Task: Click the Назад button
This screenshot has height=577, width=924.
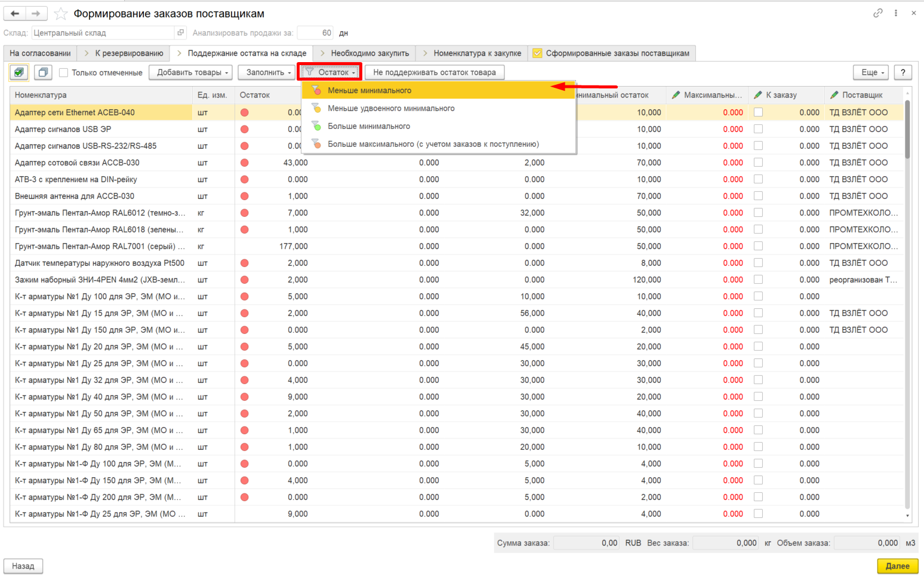Action: pos(23,566)
